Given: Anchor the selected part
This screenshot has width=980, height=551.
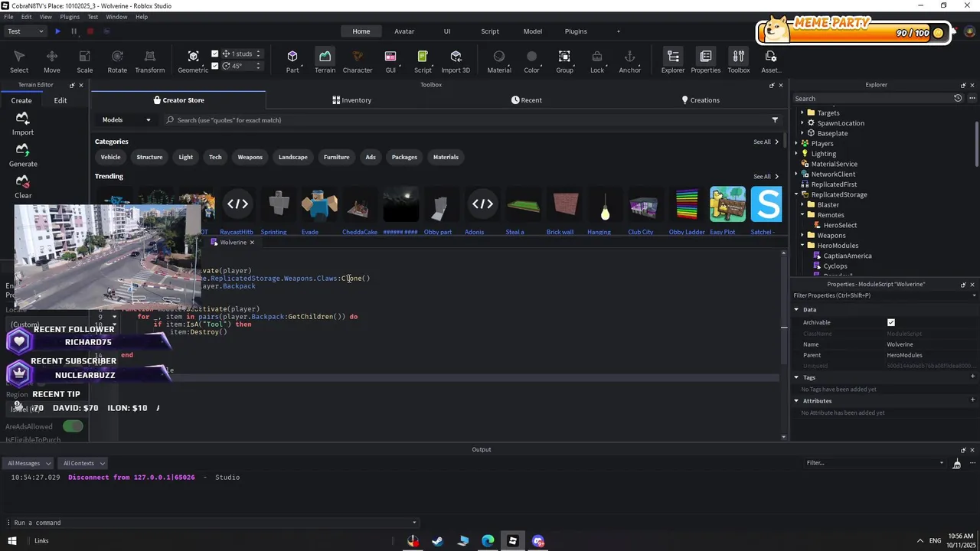Looking at the screenshot, I should pyautogui.click(x=629, y=61).
